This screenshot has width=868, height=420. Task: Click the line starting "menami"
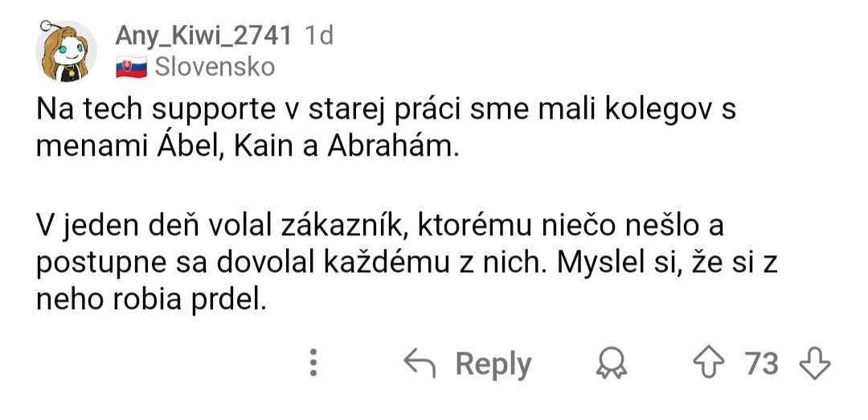247,149
